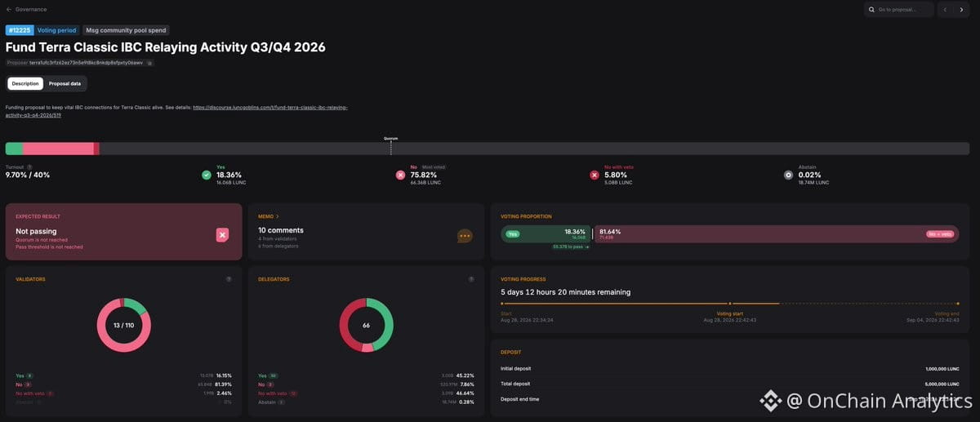Click the Validators donut chart showing 13 / 110
The height and width of the screenshot is (422, 980).
pyautogui.click(x=122, y=325)
